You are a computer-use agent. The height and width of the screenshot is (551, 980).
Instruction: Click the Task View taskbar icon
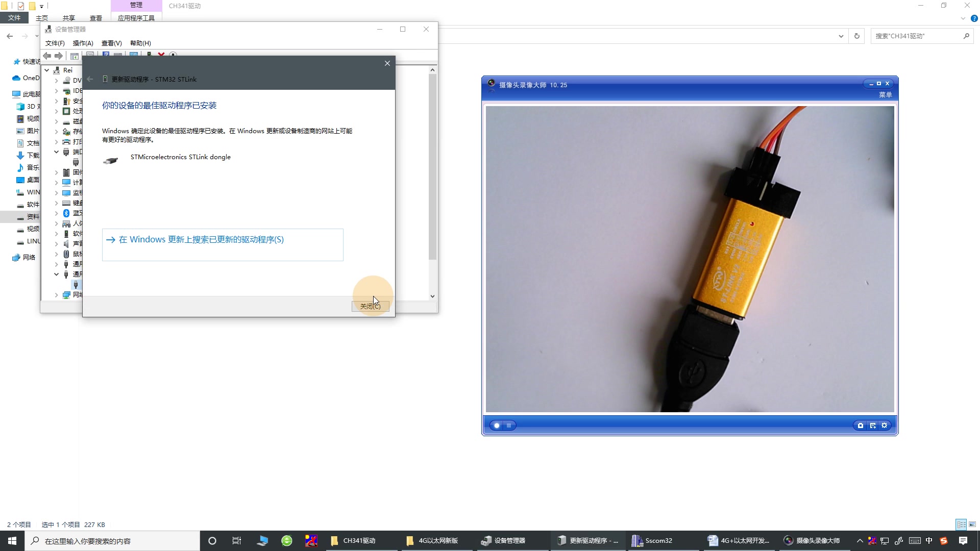237,541
